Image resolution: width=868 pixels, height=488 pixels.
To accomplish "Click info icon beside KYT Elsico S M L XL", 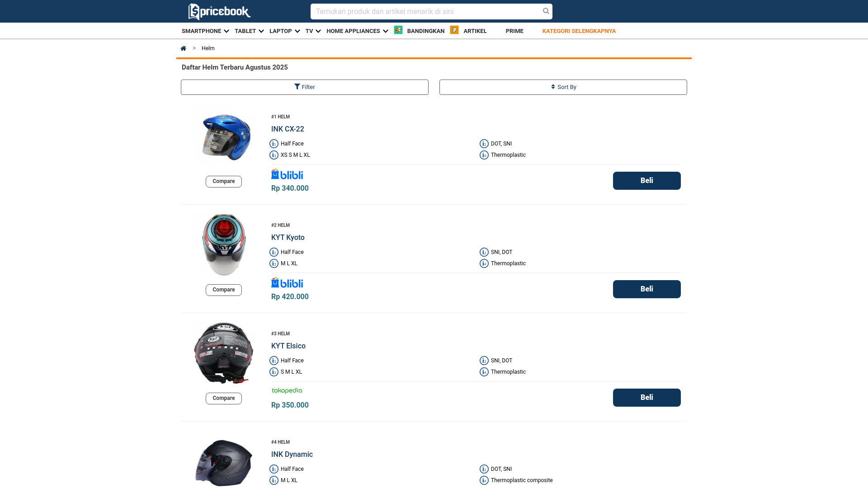I will pos(274,372).
